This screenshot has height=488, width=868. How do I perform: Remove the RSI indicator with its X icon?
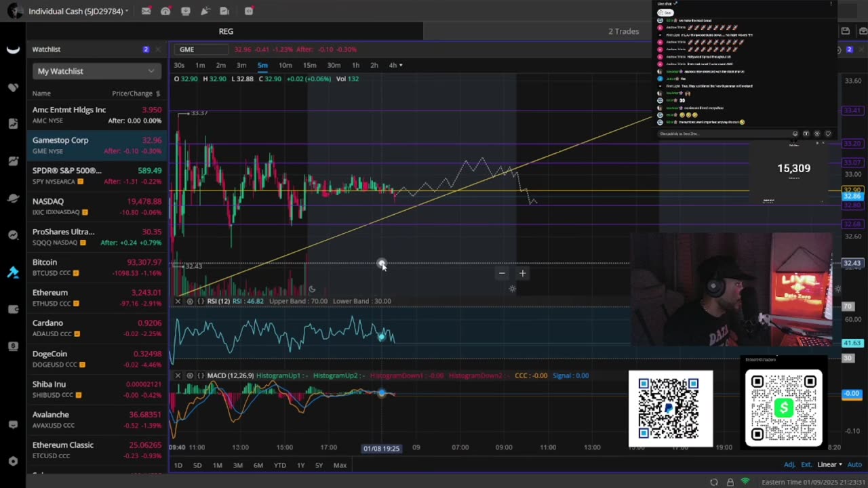point(178,301)
